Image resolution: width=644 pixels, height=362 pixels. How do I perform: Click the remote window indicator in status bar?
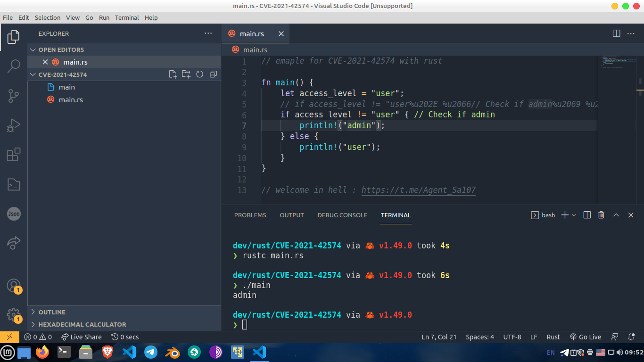click(9, 337)
